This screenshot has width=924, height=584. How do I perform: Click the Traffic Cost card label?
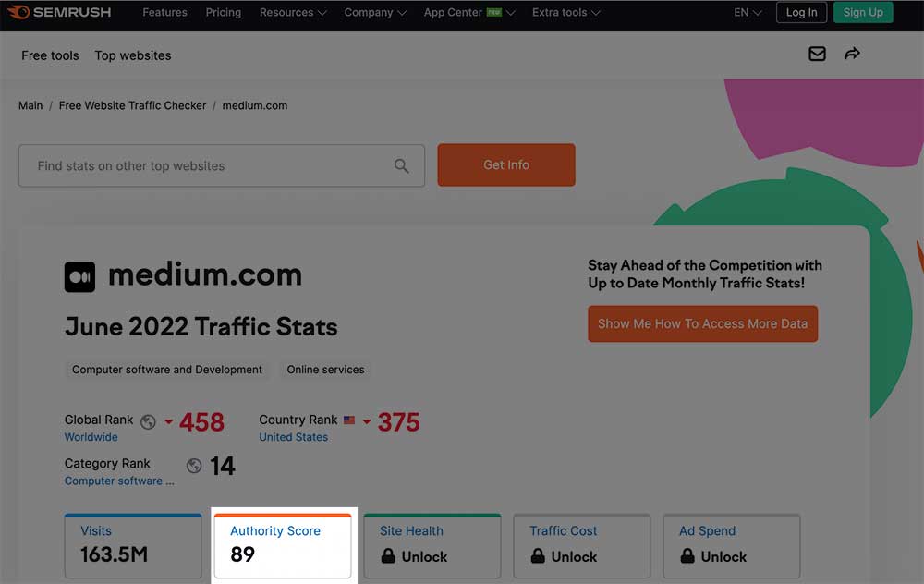[x=564, y=531]
